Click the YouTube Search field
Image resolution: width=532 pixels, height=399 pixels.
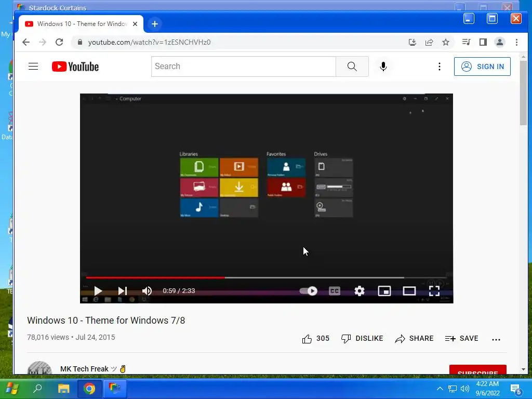point(243,66)
